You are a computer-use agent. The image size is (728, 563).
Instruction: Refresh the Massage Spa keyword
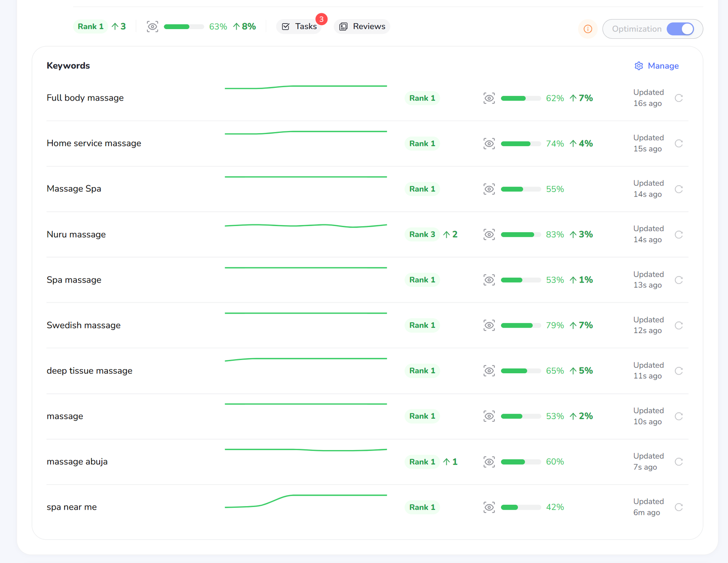[x=678, y=189]
